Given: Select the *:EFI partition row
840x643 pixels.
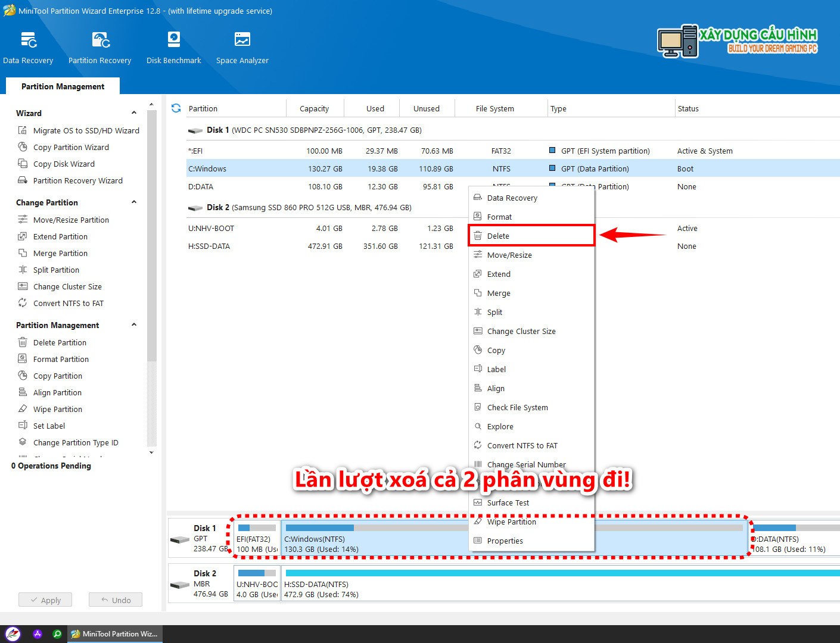Looking at the screenshot, I should point(512,151).
